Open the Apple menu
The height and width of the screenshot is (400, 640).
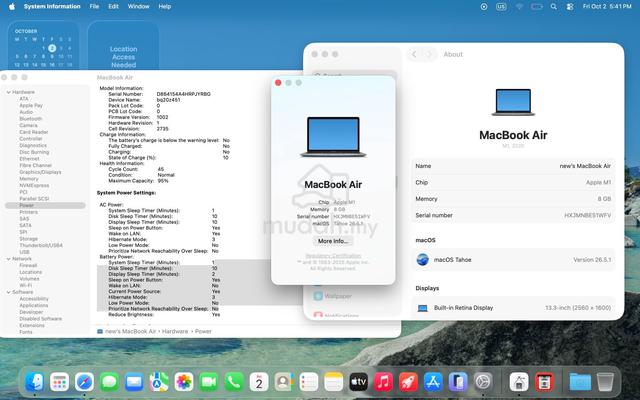pyautogui.click(x=11, y=7)
